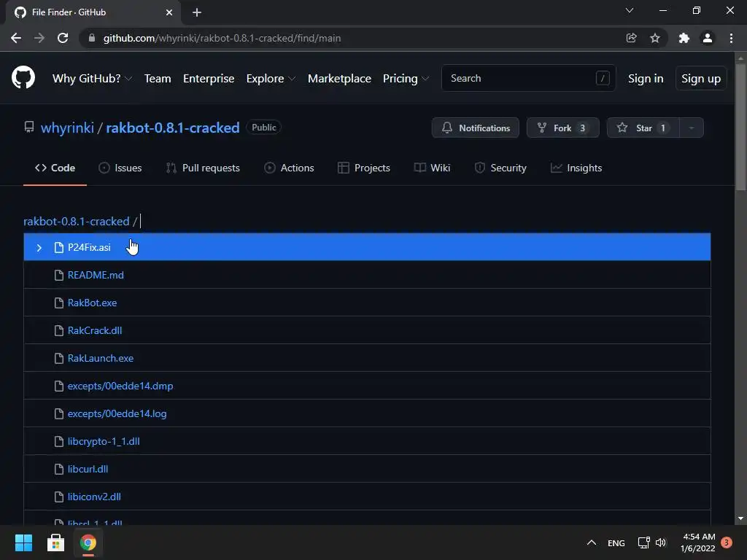
Task: Click file icon beside libcurl.dll
Action: pyautogui.click(x=58, y=469)
